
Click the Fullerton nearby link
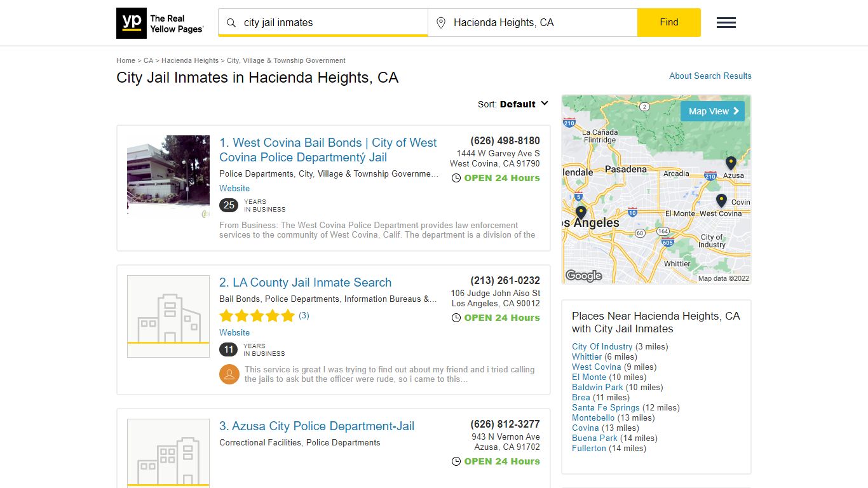coord(589,448)
